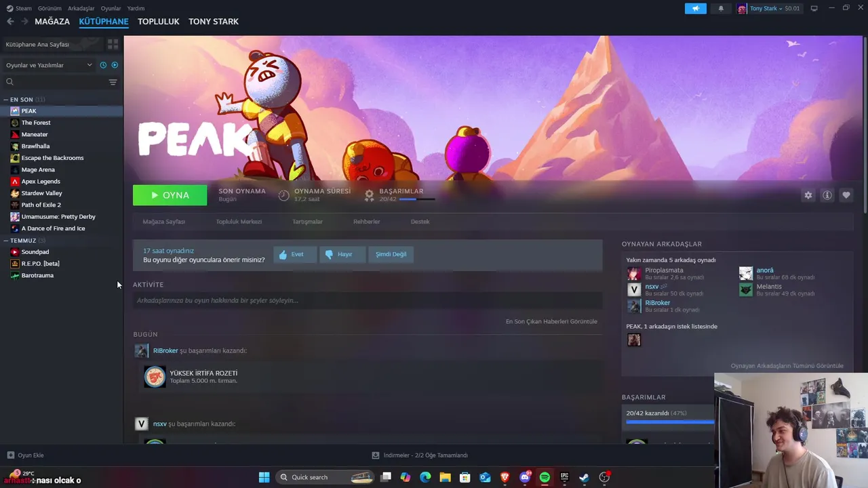The width and height of the screenshot is (868, 488).
Task: Click the green OYNA play button
Action: 170,195
